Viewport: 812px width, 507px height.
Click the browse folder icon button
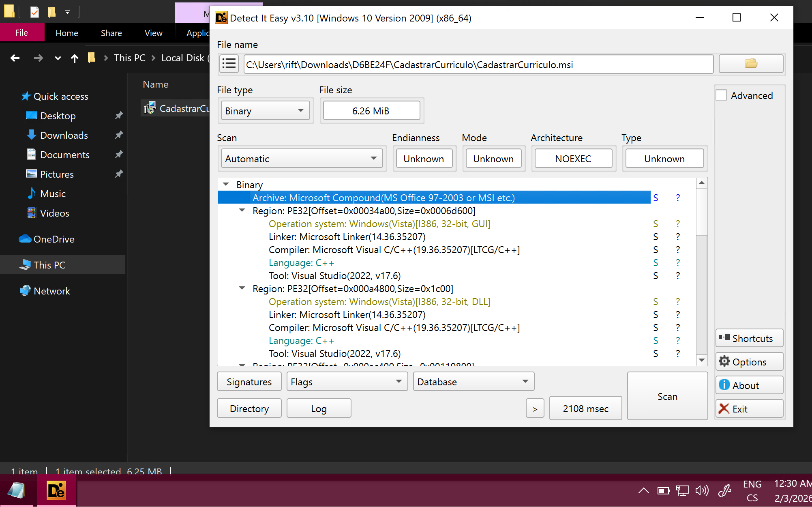point(751,64)
